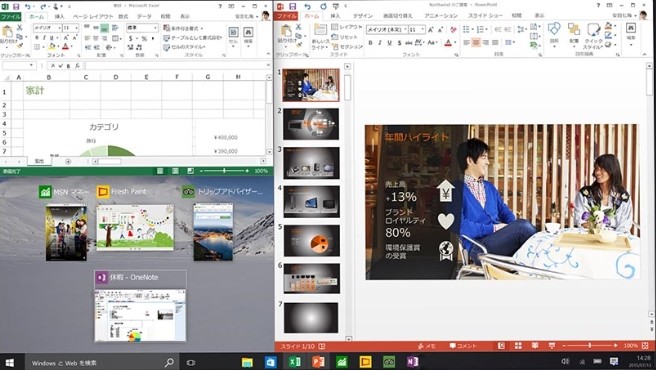
Task: Click PowerPoint's center align icon
Action: point(476,43)
